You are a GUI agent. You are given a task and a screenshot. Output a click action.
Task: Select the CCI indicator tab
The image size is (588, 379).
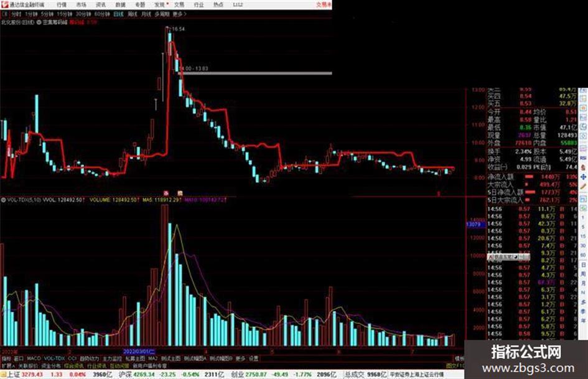coord(72,358)
